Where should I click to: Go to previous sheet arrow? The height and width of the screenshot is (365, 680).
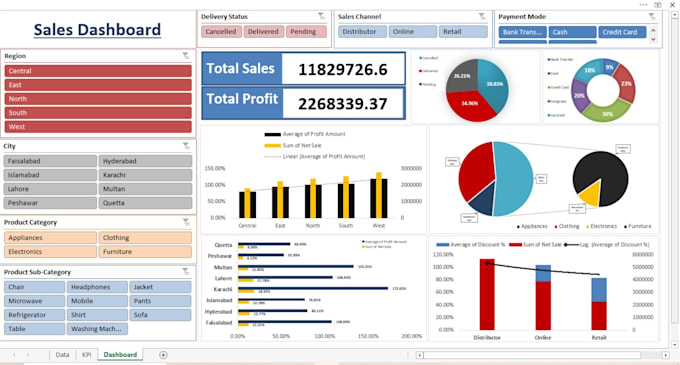(14, 355)
